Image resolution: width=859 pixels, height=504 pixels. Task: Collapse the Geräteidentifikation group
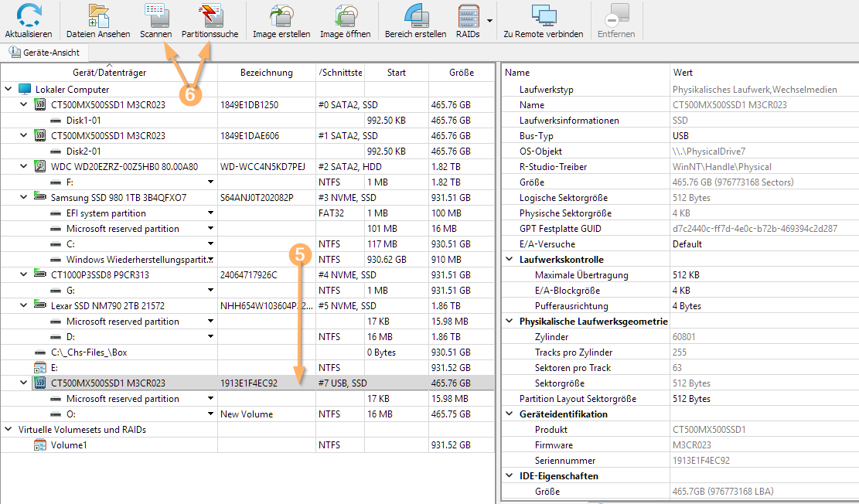[x=510, y=414]
